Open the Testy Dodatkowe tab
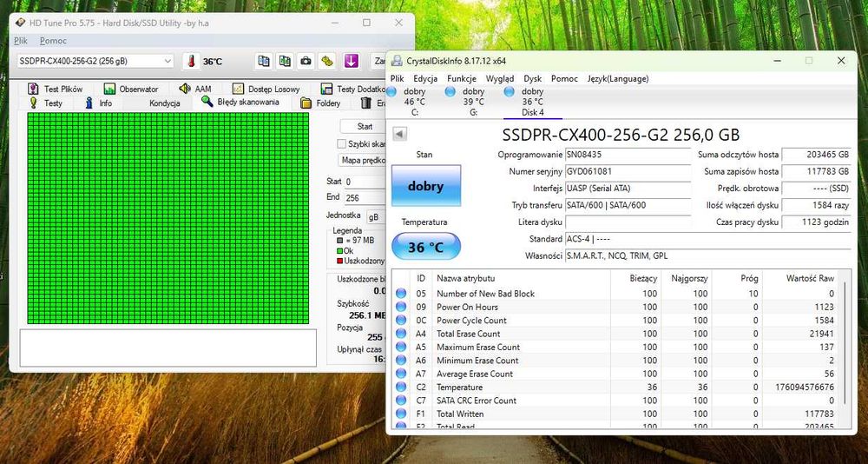 click(x=353, y=89)
